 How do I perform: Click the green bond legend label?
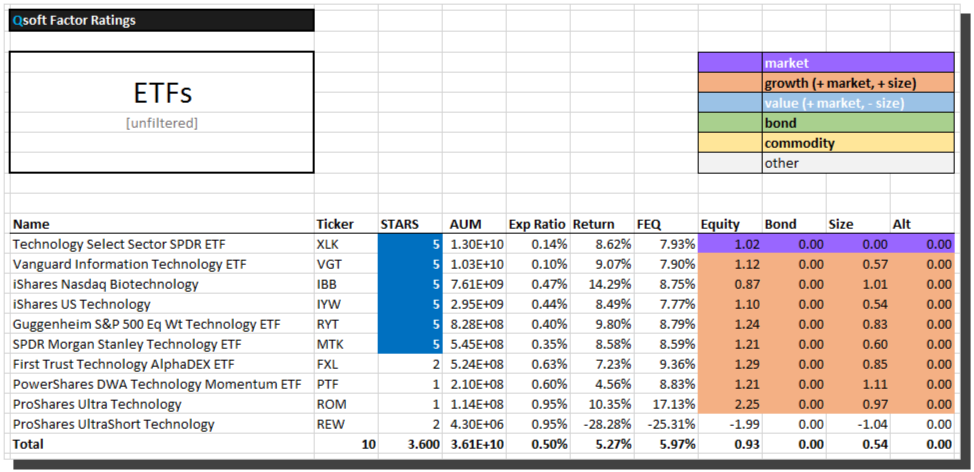(x=858, y=123)
